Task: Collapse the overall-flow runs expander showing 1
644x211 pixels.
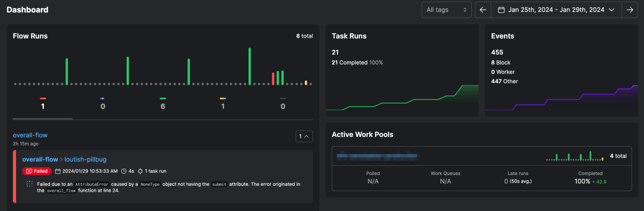Action: [304, 136]
